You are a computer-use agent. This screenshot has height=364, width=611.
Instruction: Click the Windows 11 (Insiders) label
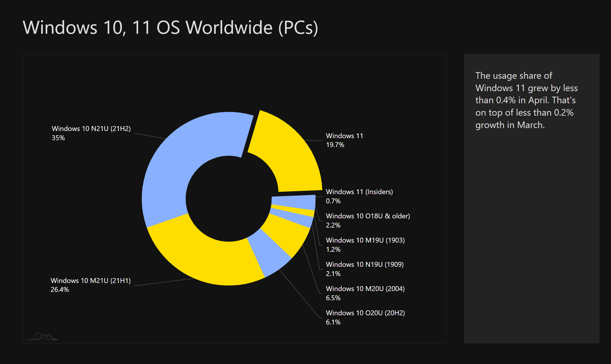[x=359, y=192]
